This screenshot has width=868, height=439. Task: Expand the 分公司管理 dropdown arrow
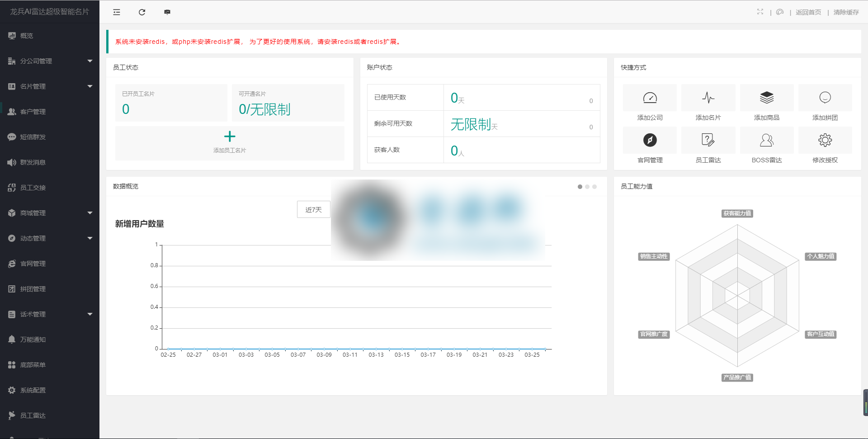90,61
